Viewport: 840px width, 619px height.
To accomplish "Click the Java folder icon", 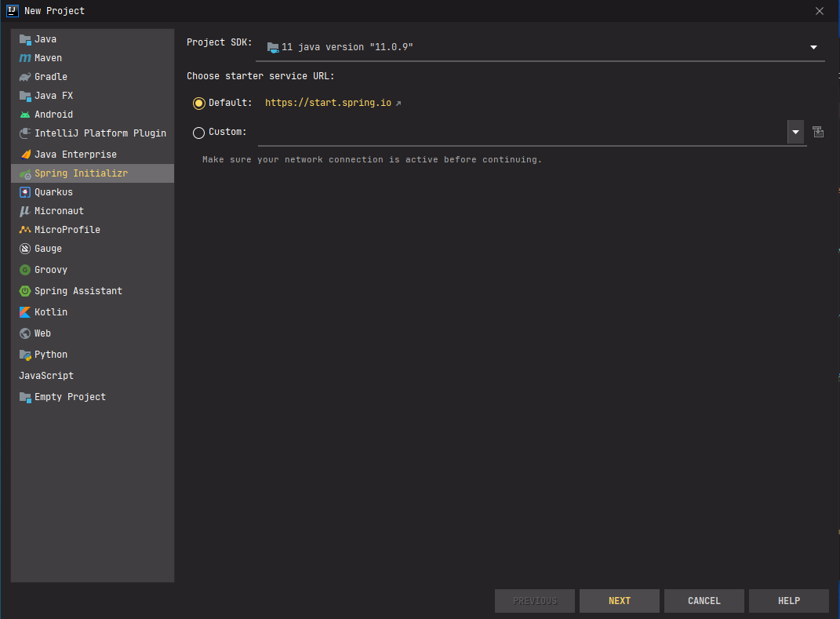I will click(25, 39).
